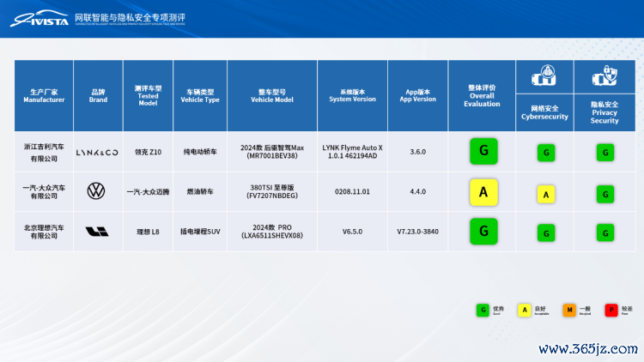644x362 pixels.
Task: Click the 燃油轿车 vehicle type cell
Action: (200, 191)
